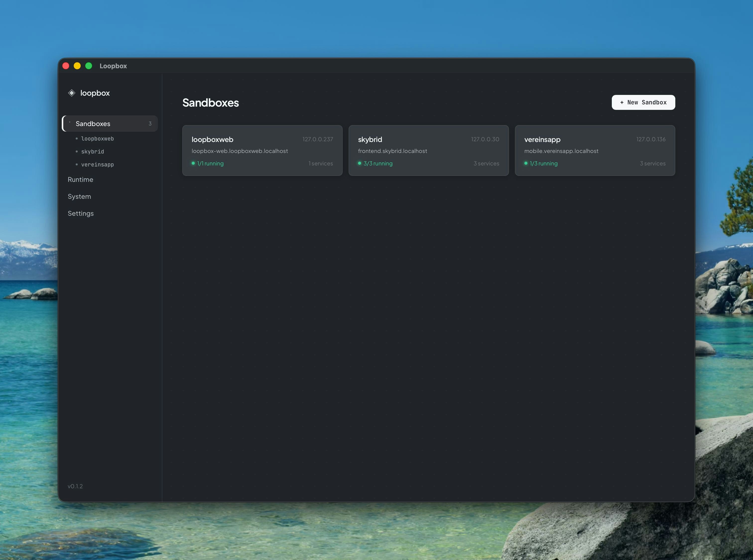753x560 pixels.
Task: Click the green status indicator on the skybrid card
Action: click(x=360, y=163)
